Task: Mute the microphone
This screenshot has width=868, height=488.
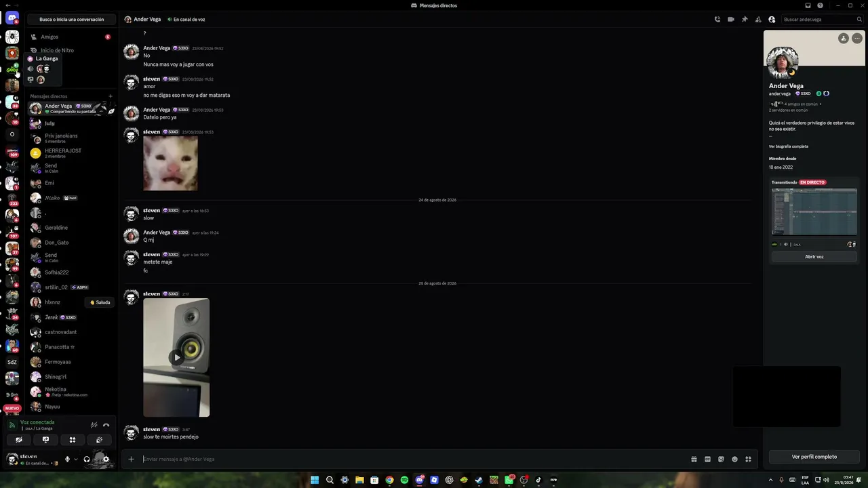Action: (67, 460)
